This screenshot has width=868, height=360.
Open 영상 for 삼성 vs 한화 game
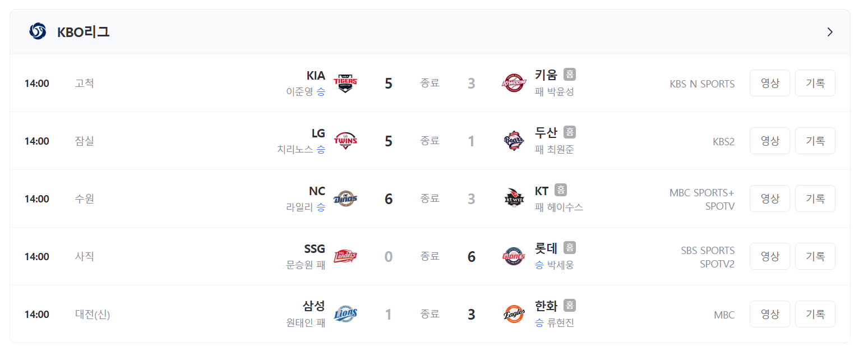point(770,314)
